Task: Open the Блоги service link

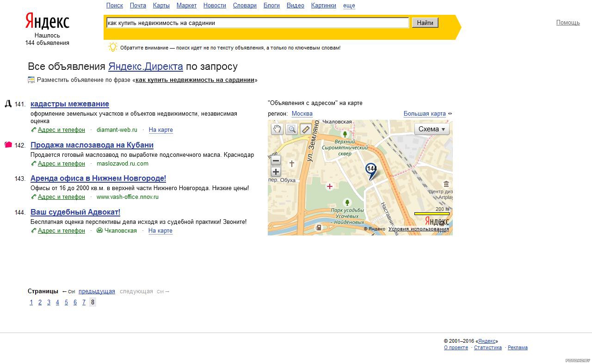Action: click(x=271, y=6)
